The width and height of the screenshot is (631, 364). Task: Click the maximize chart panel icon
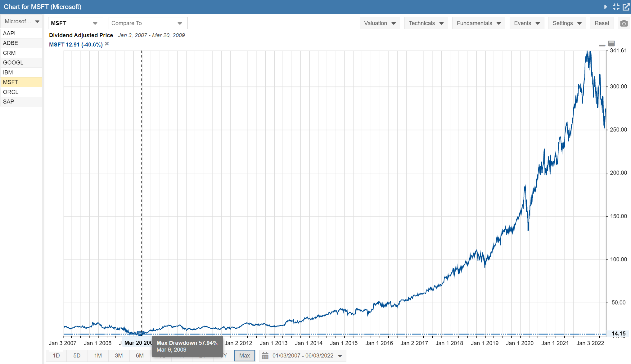611,43
